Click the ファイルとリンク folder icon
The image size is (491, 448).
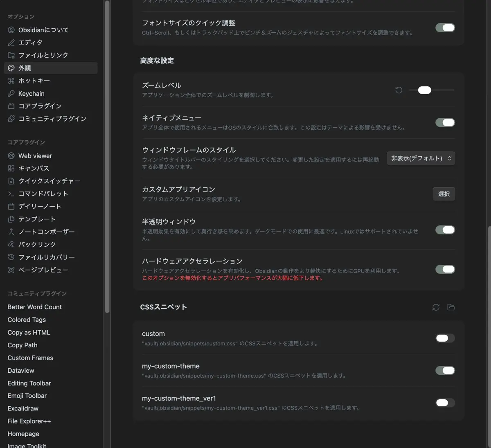click(11, 55)
